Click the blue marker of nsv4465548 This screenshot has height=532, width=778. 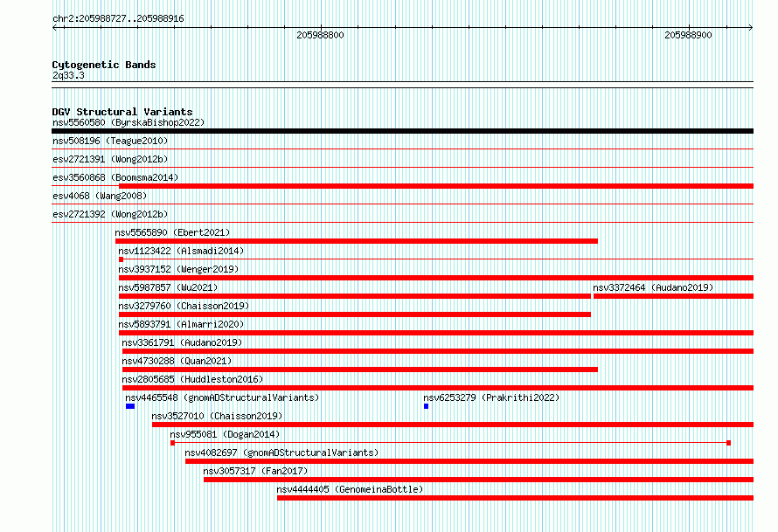coord(130,406)
